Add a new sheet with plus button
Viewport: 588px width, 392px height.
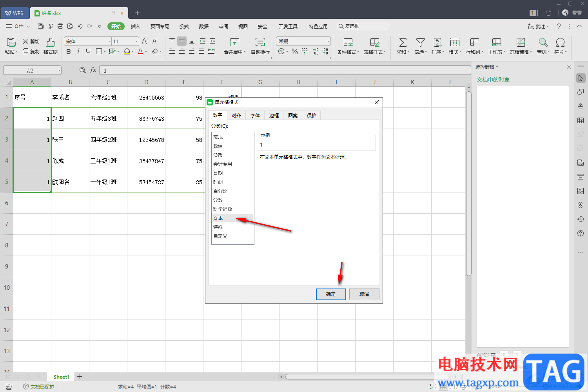coord(80,377)
